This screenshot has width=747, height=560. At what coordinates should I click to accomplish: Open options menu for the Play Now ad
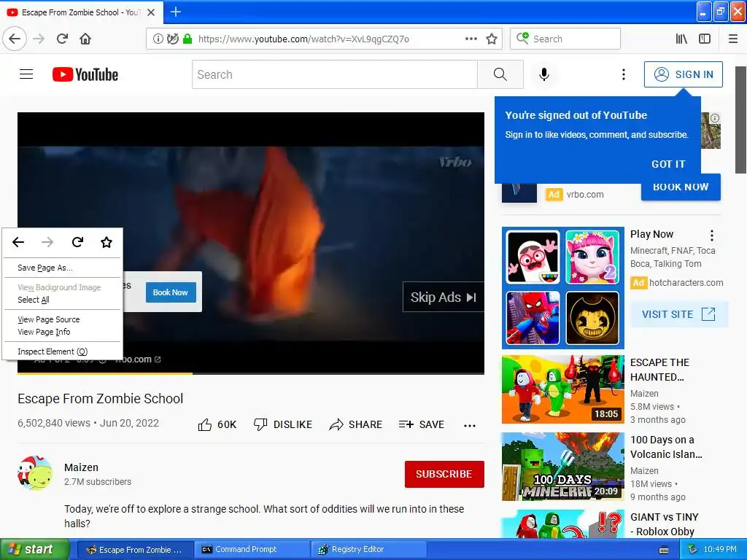pyautogui.click(x=712, y=236)
